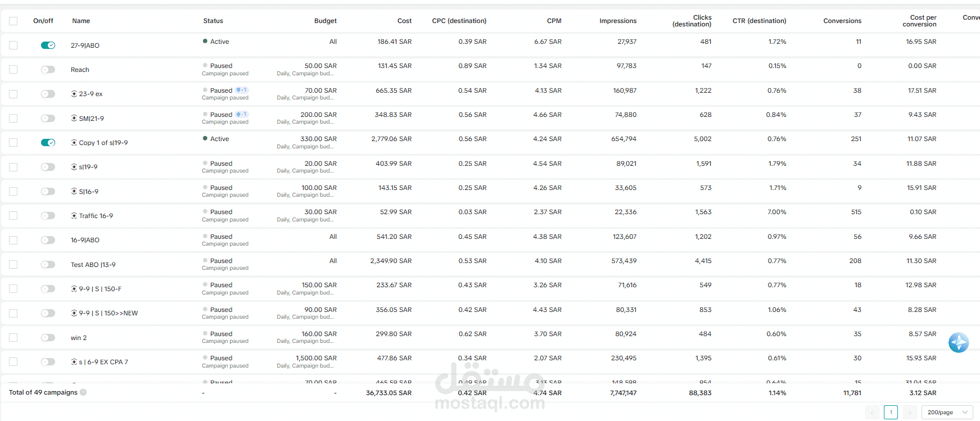Viewport: 980px width, 421px height.
Task: Click the Smart+ icon beside 23-9 ex
Action: coord(74,94)
